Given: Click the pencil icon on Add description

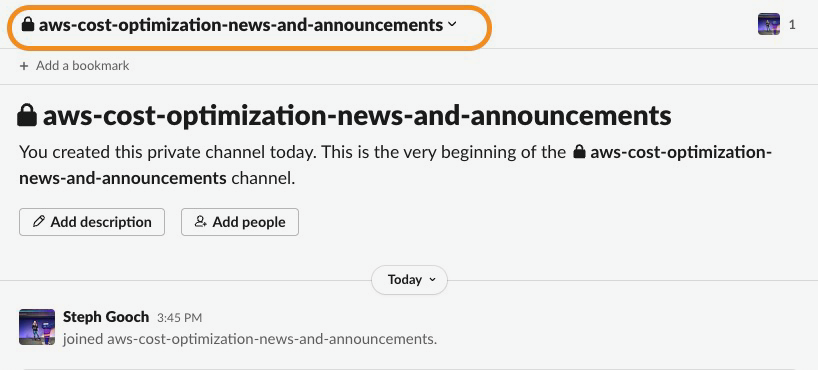Looking at the screenshot, I should 39,222.
